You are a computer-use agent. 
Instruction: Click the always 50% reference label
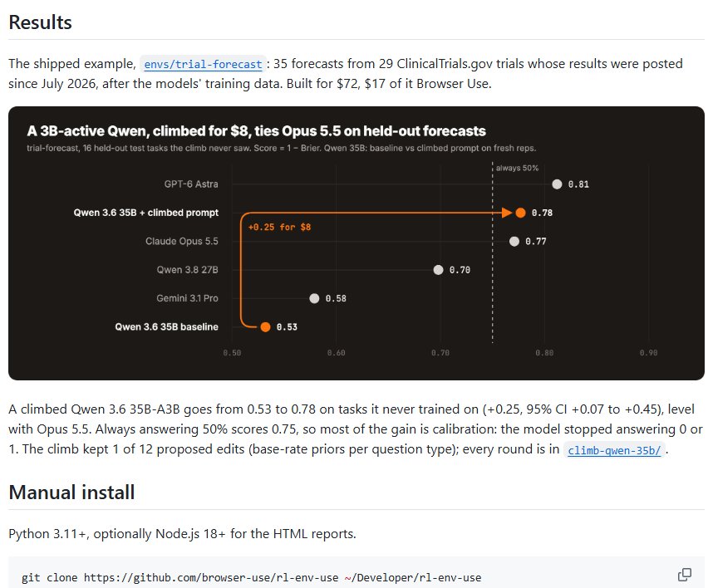pyautogui.click(x=517, y=168)
